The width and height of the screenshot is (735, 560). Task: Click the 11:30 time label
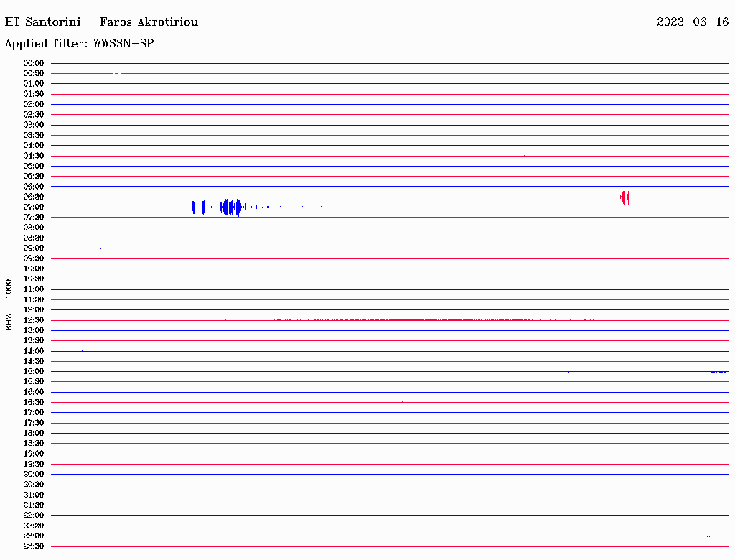tap(34, 299)
